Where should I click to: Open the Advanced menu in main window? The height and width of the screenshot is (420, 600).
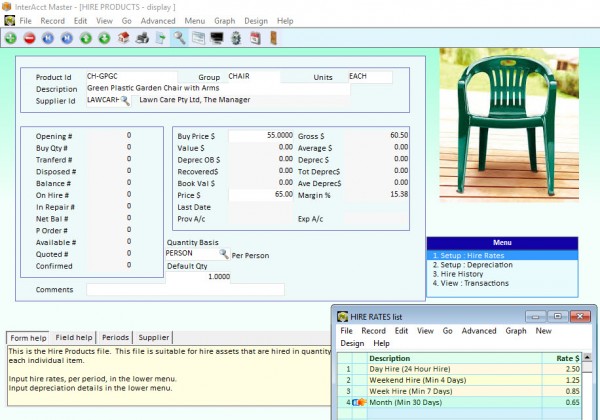158,21
